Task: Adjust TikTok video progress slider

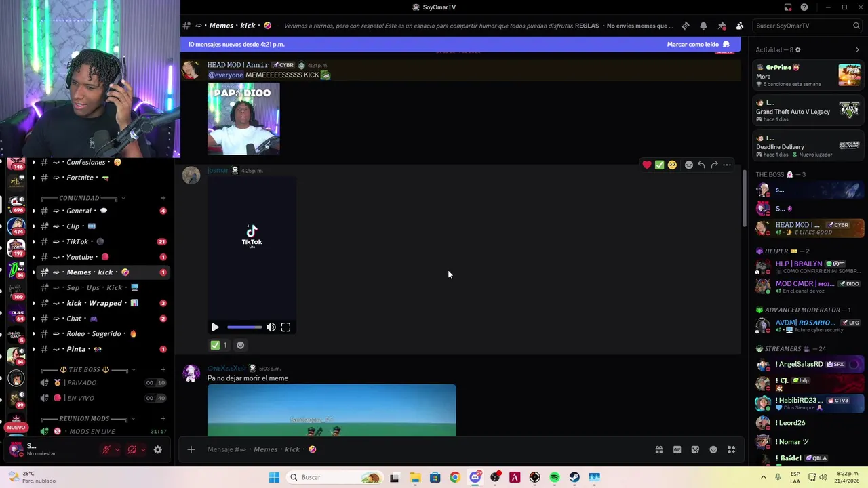Action: pos(245,327)
